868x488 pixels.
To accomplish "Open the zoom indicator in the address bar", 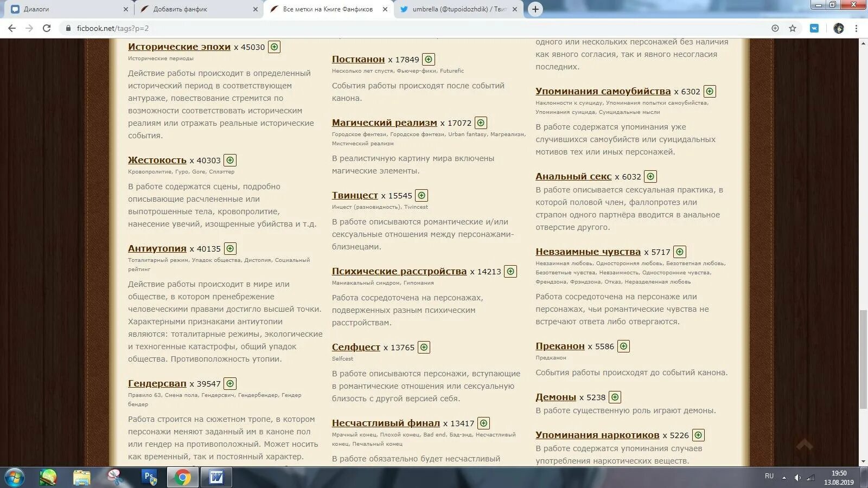I will pyautogui.click(x=775, y=28).
